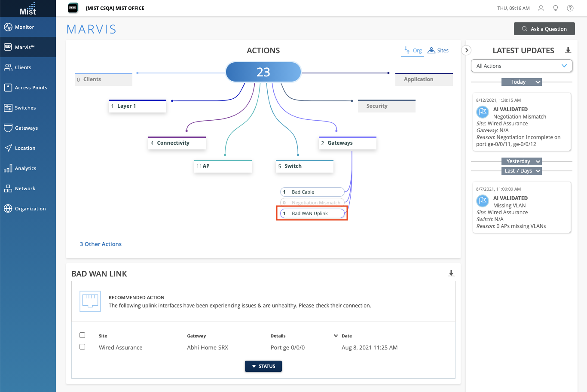Screen dimensions: 587x392
Task: Collapse the Today updates section
Action: point(538,82)
